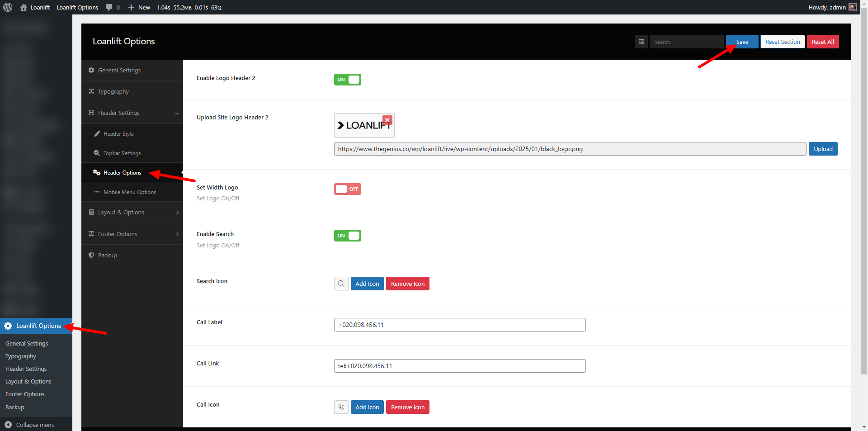Click the admin avatar next to Howdy
The image size is (868, 431).
coord(853,7)
